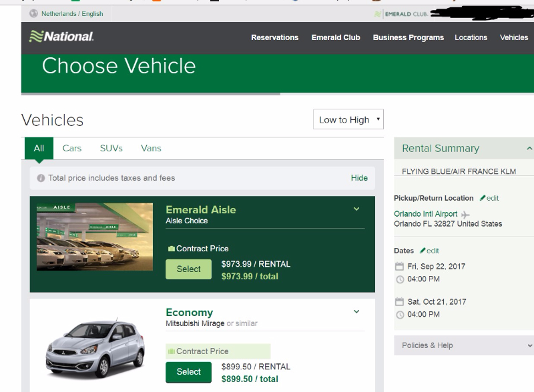Click the airplane icon beside Orlando Intl Airport
The image size is (534, 392).
(465, 214)
